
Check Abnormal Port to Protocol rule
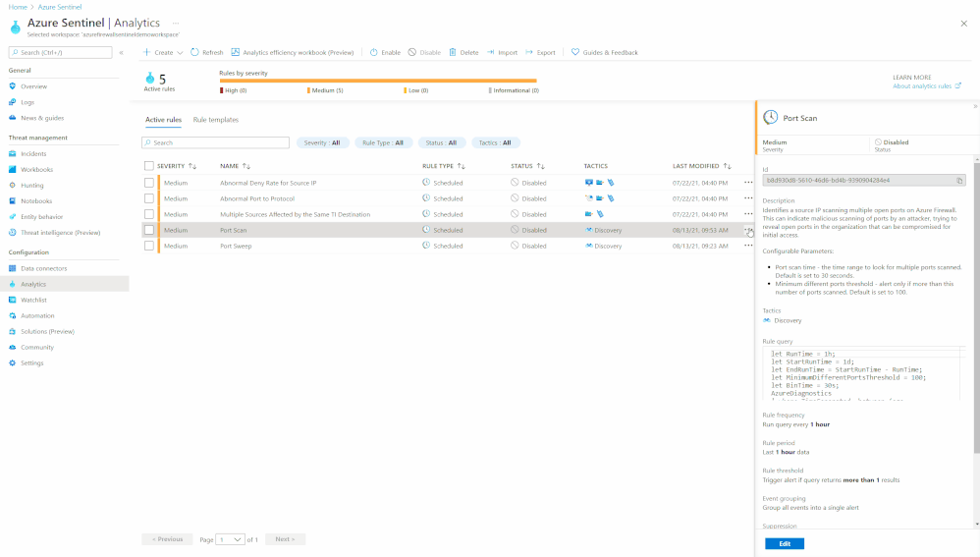(148, 198)
